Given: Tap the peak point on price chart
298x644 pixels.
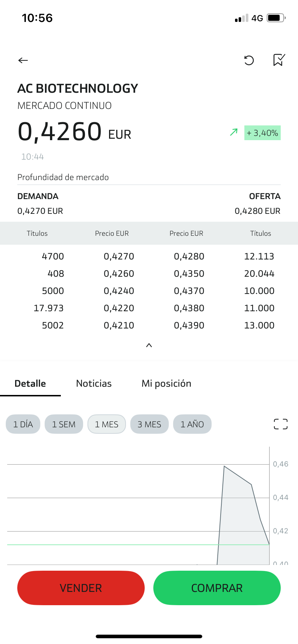Looking at the screenshot, I should point(224,466).
